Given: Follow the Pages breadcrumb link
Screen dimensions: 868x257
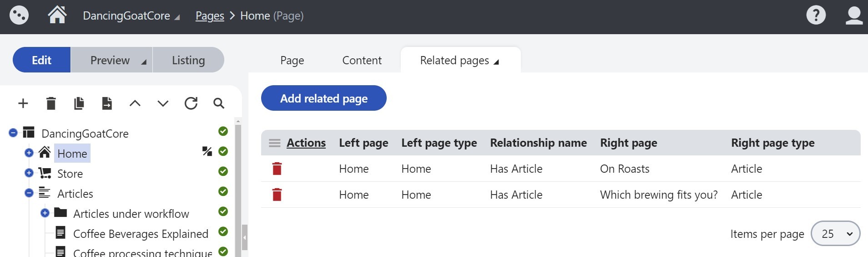Looking at the screenshot, I should click(x=210, y=16).
